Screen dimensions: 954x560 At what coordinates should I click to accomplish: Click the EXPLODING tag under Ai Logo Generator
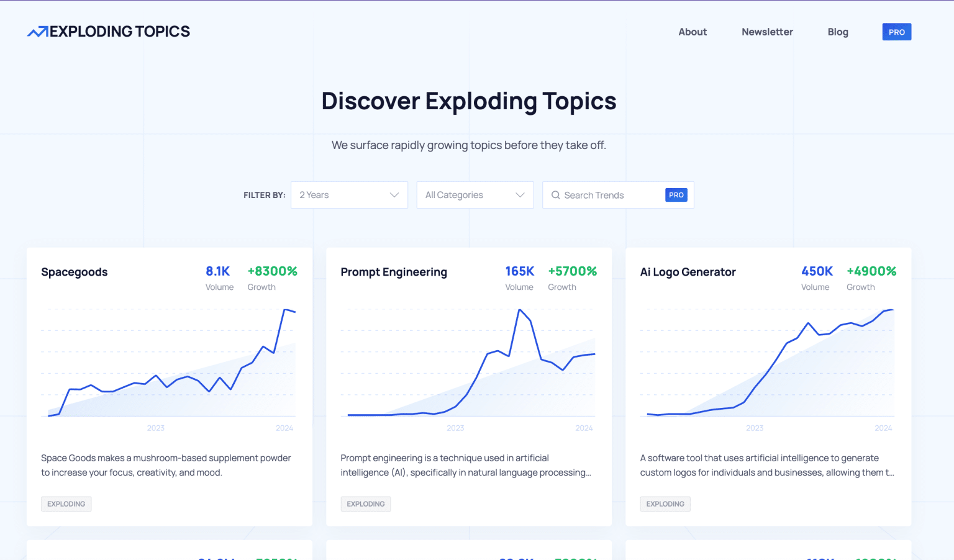[665, 504]
